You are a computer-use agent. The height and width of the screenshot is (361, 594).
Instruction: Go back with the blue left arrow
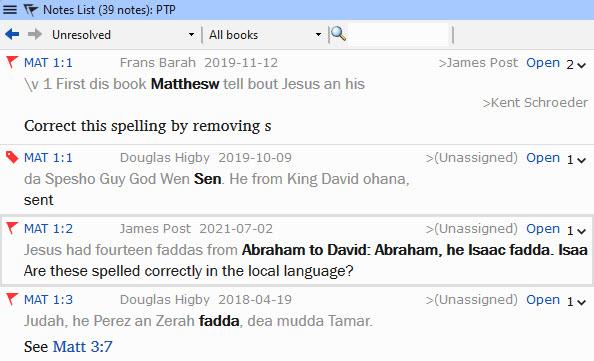pos(12,34)
